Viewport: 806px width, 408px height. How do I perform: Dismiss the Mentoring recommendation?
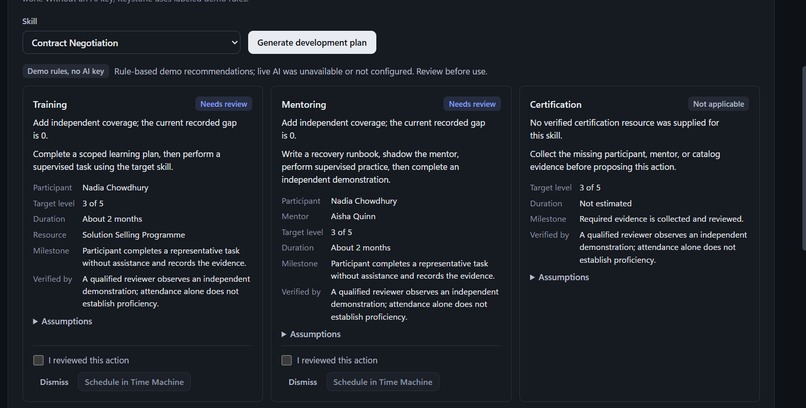click(302, 382)
